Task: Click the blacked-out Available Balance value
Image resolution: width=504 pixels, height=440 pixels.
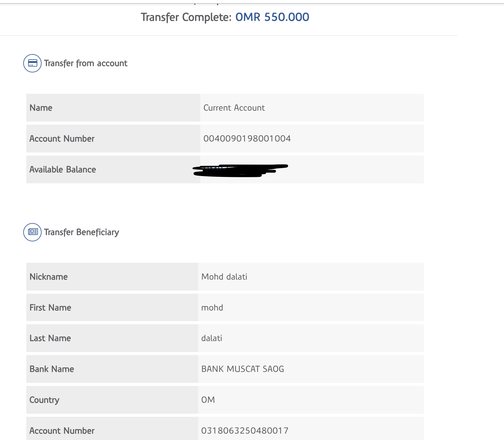Action: (240, 170)
